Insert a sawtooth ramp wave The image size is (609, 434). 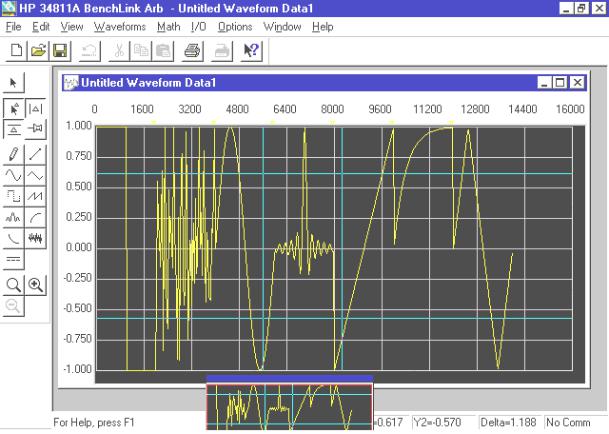tap(35, 196)
